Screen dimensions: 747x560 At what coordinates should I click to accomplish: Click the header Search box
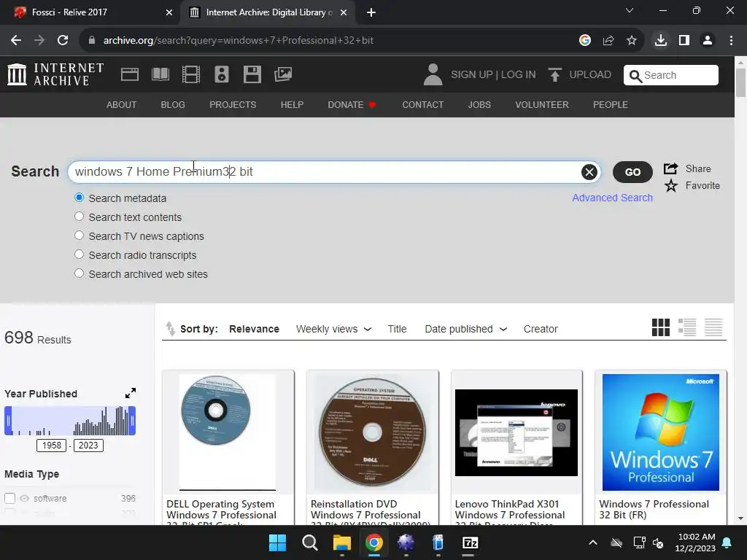[x=671, y=75]
